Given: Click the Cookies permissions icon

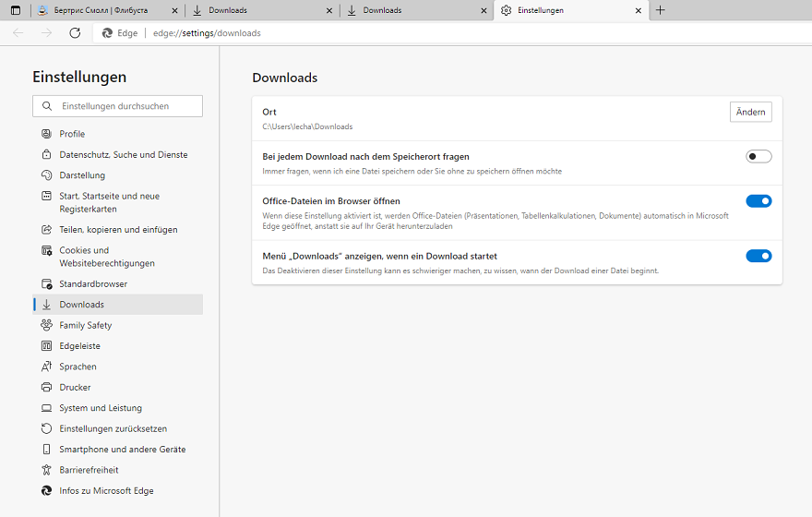Looking at the screenshot, I should tap(47, 250).
